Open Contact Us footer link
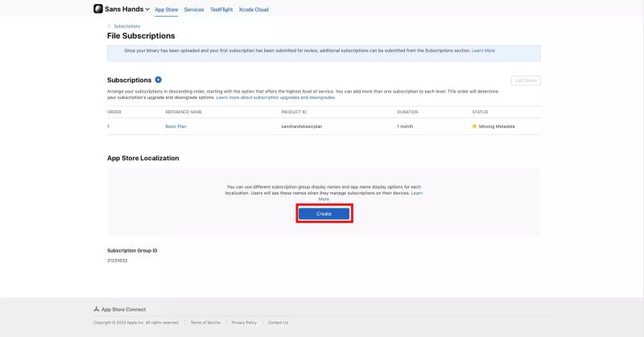 click(x=278, y=323)
